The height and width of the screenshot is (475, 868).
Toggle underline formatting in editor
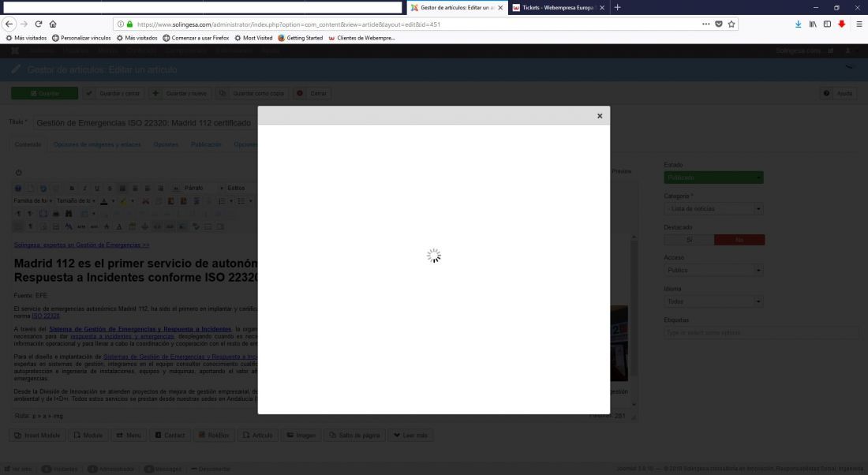[97, 189]
